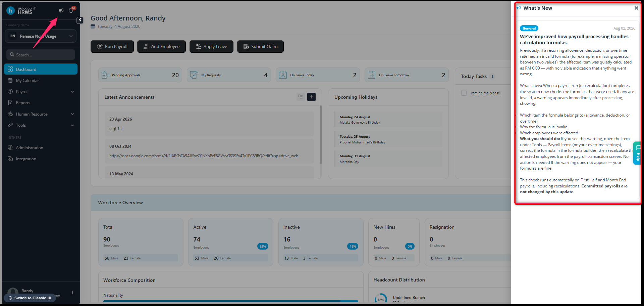Screen dimensions: 644x306
Task: Open the What's New megaphone icon in sidebar
Action: [61, 10]
